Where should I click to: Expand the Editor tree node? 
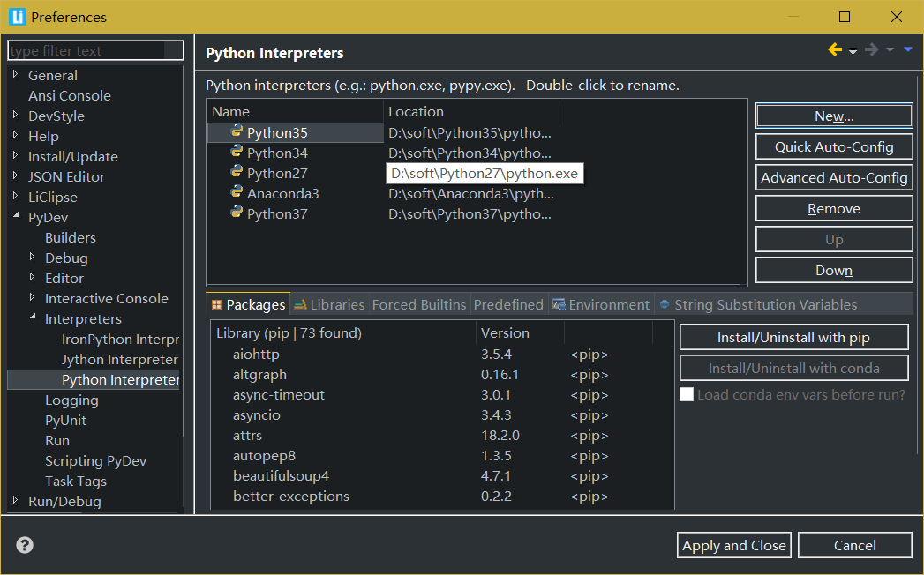point(33,277)
